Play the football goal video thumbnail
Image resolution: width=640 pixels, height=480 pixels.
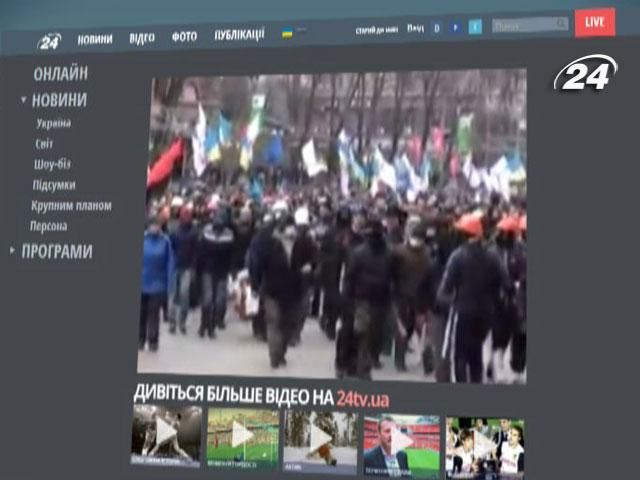[x=243, y=438]
